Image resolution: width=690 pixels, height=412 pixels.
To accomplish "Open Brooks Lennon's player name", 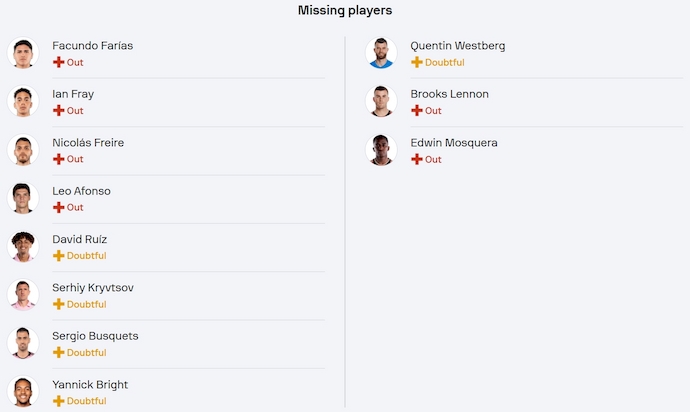I will tap(448, 94).
